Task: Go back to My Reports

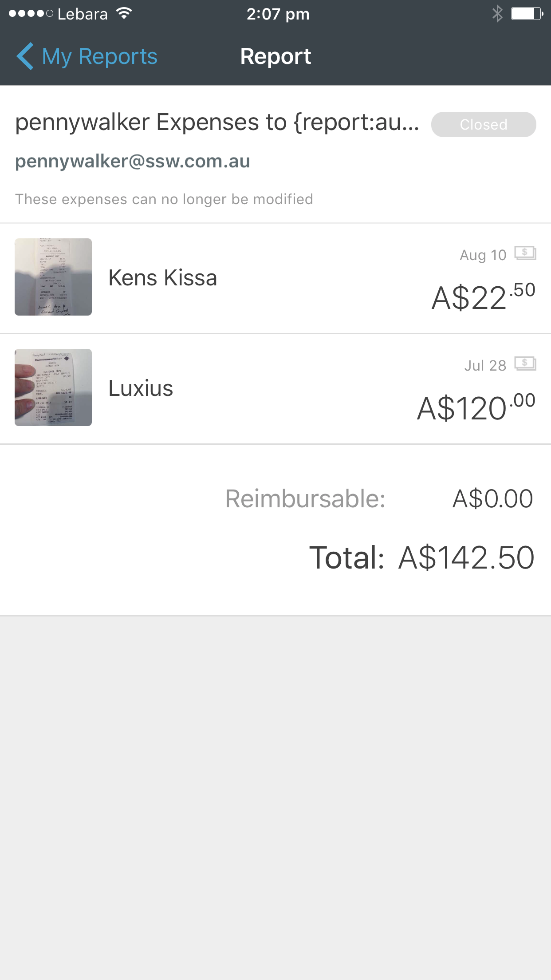Action: point(99,56)
